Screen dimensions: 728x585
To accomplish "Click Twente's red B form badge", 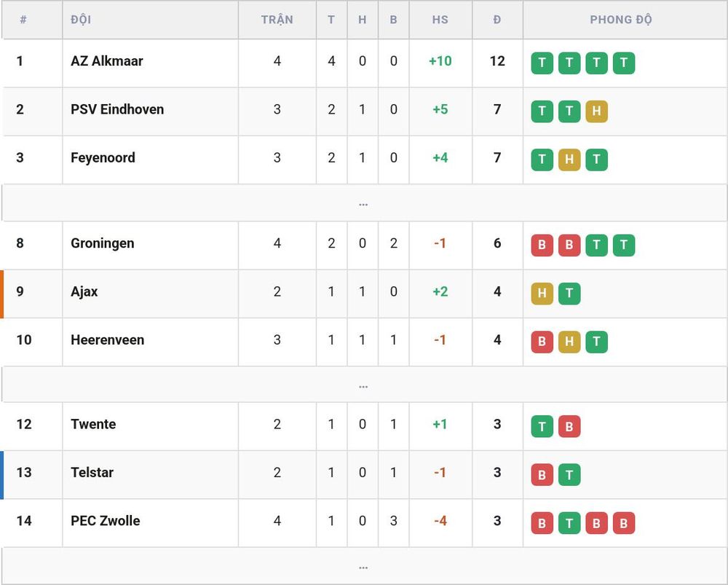I will pyautogui.click(x=569, y=426).
